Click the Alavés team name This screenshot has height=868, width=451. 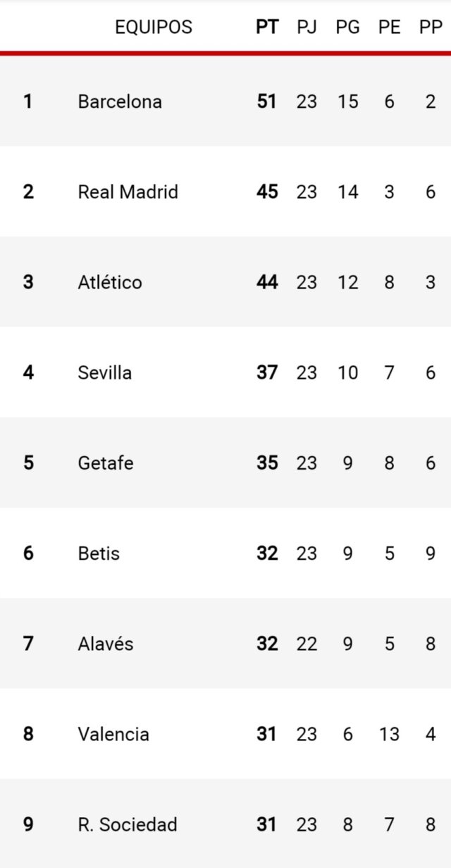[x=106, y=644]
